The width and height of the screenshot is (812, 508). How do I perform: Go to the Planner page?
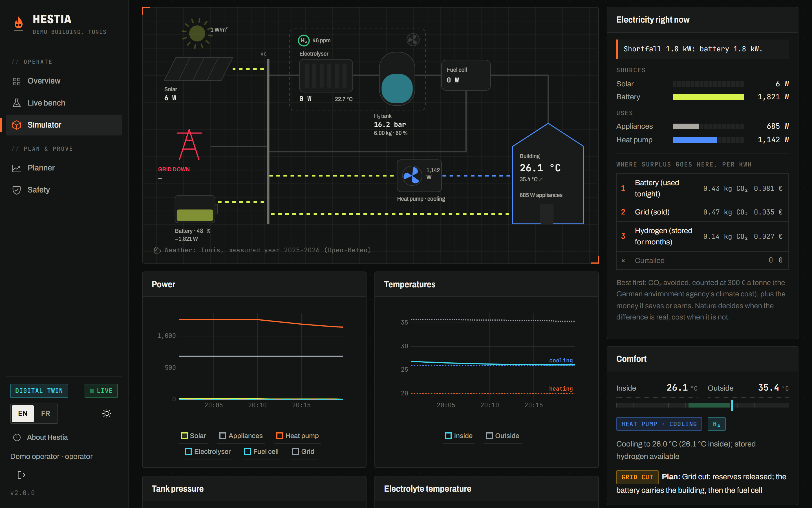[x=64, y=168]
